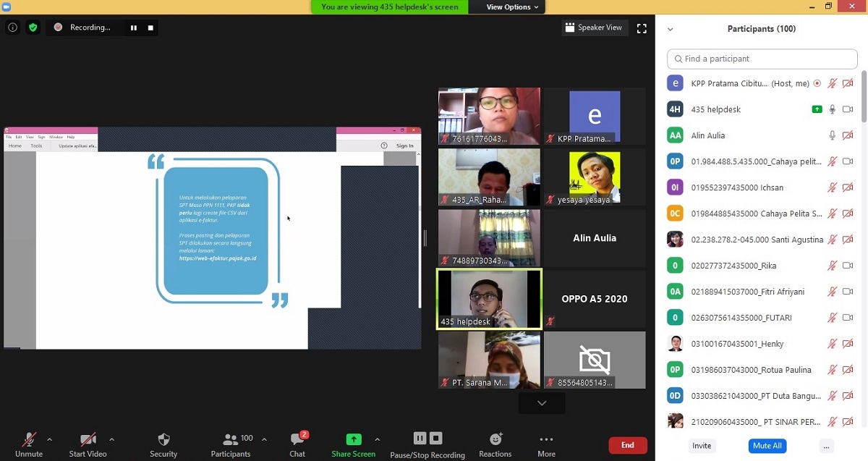Screen dimensions: 868x461
Task: Collapse the Participants panel chevron
Action: [x=670, y=30]
